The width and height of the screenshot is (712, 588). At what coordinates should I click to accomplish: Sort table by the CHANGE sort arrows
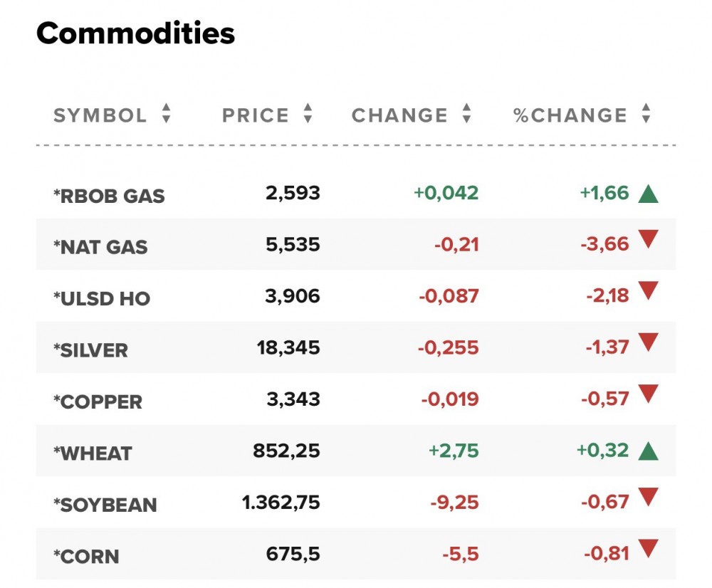coord(466,114)
